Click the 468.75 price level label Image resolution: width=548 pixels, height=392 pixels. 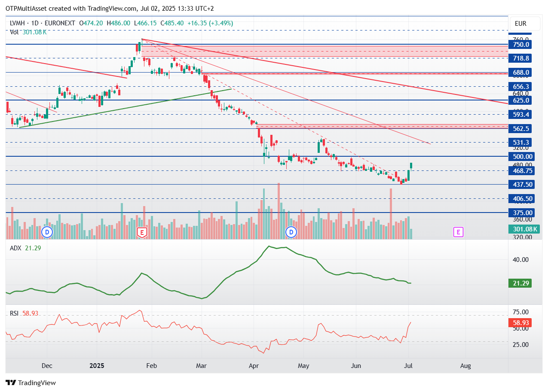point(521,170)
